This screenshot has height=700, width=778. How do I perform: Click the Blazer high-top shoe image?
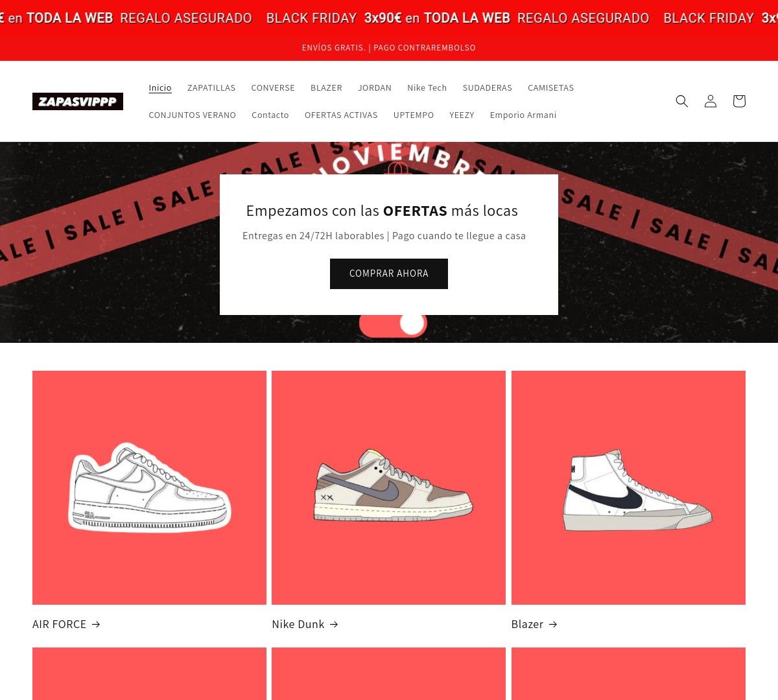pos(628,487)
